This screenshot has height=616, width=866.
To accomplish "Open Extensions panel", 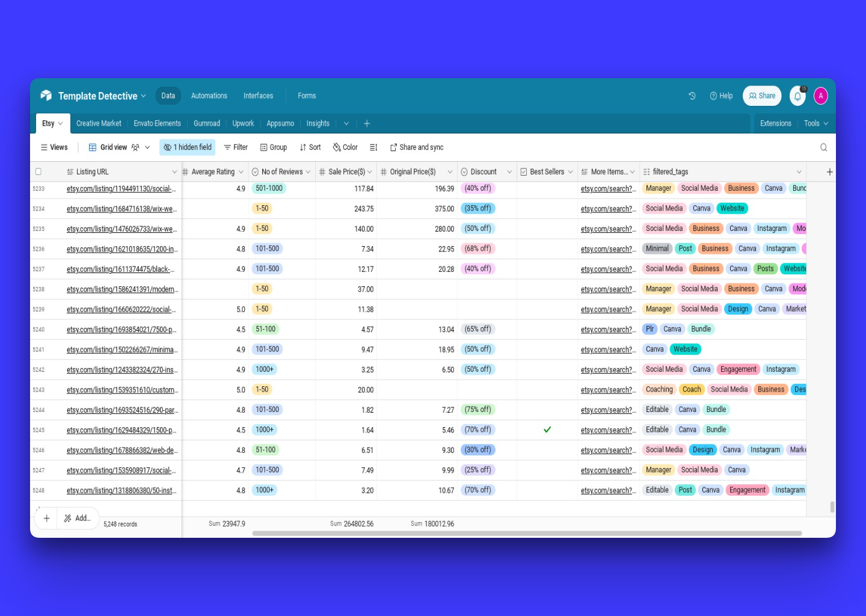I will (x=776, y=123).
